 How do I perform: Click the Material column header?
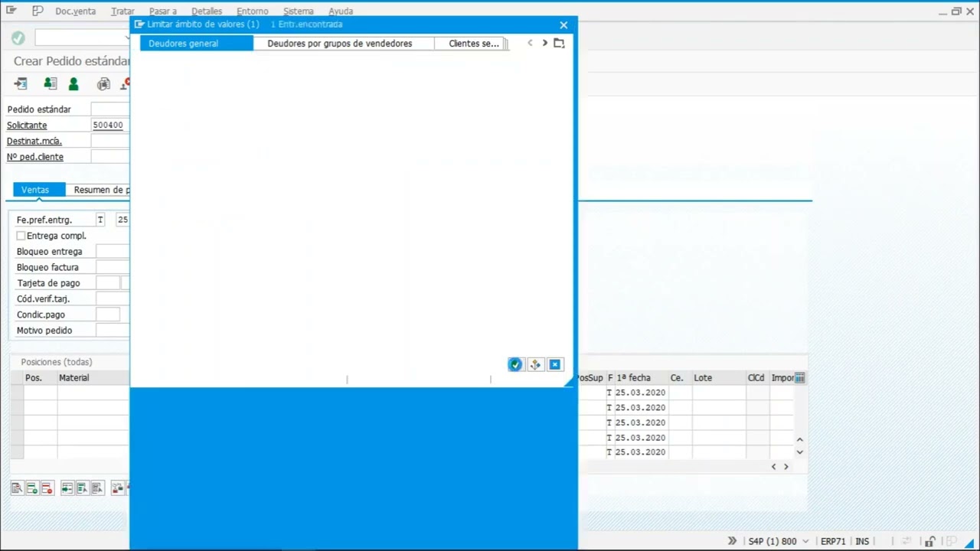coord(93,378)
